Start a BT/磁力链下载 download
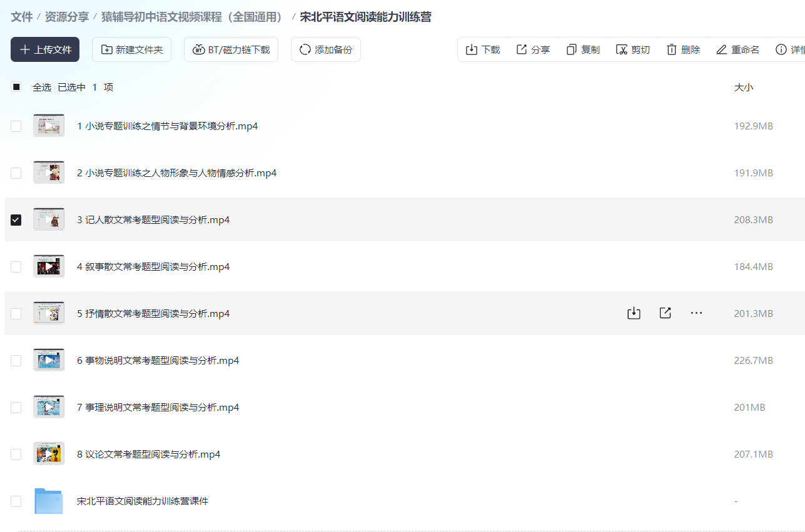The height and width of the screenshot is (532, 805). tap(231, 49)
